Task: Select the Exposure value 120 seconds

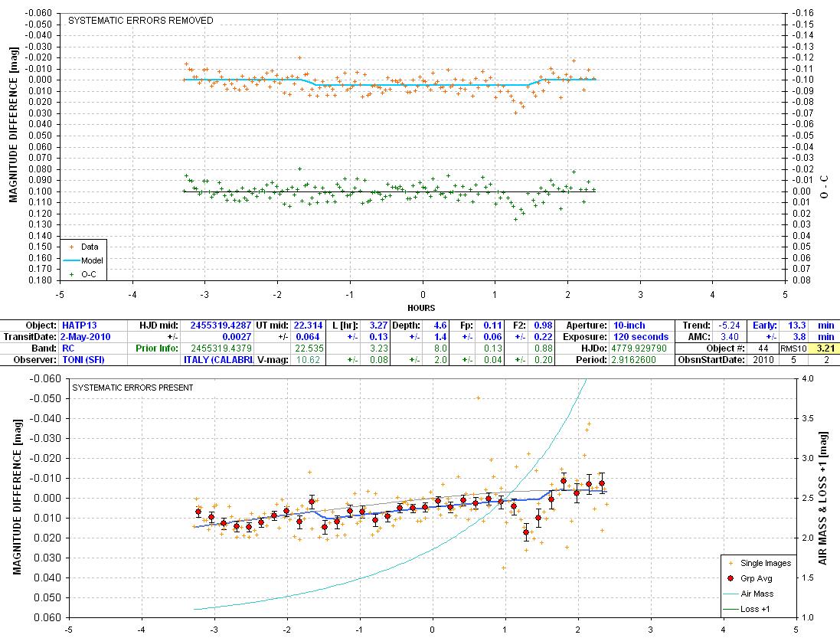Action: (641, 337)
